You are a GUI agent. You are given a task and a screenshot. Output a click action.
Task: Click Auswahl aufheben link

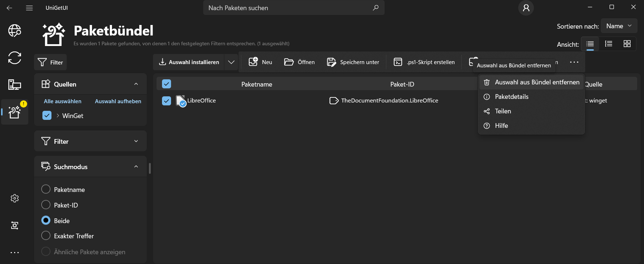(118, 101)
